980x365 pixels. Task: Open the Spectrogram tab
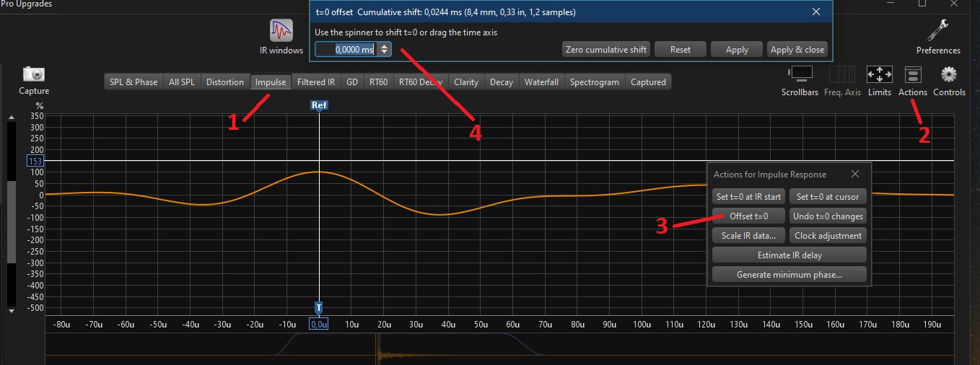594,82
